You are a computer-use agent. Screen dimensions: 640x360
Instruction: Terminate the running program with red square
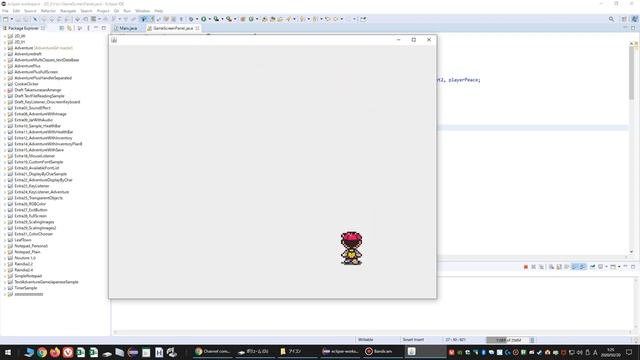526,267
